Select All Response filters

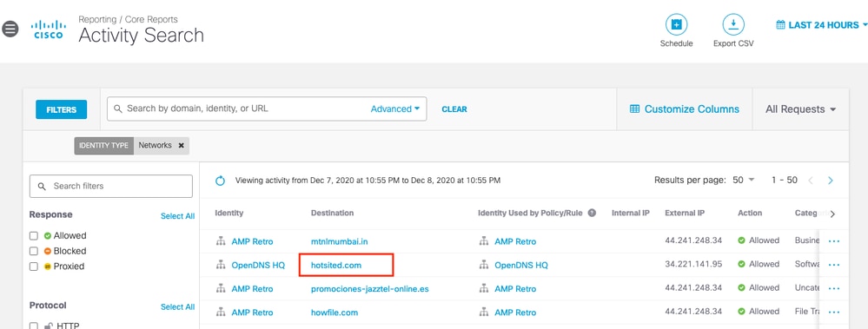point(177,216)
